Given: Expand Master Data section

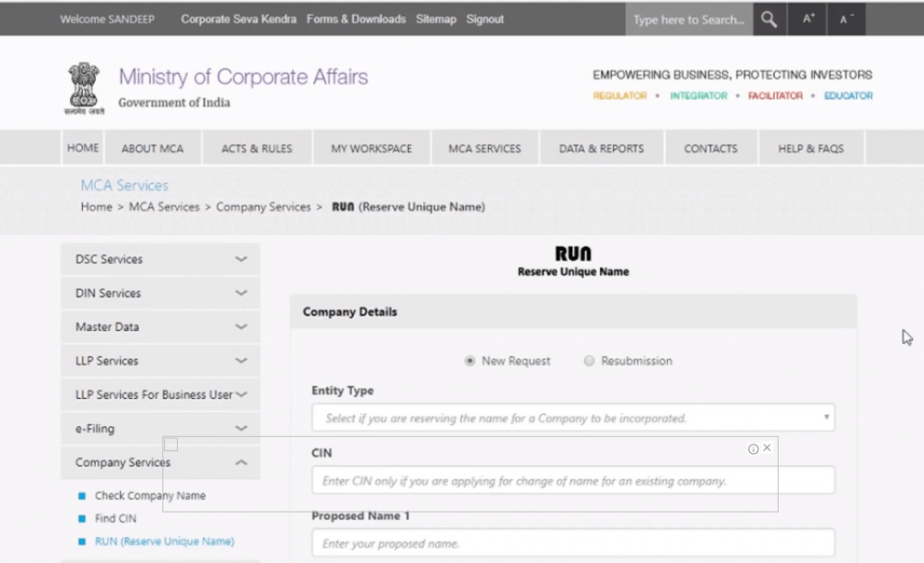Looking at the screenshot, I should coord(161,327).
